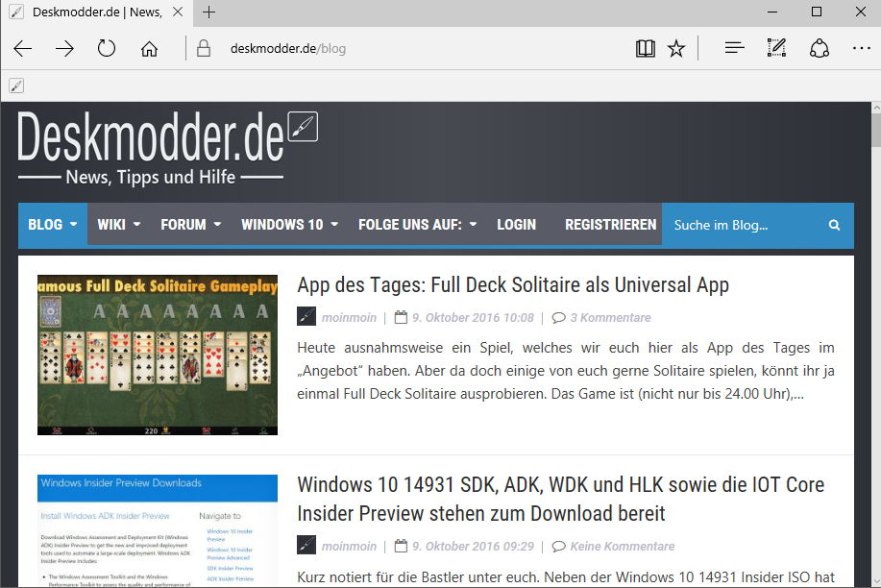Viewport: 881px width, 588px height.
Task: Open the REGISTRIEREN page
Action: pos(610,224)
